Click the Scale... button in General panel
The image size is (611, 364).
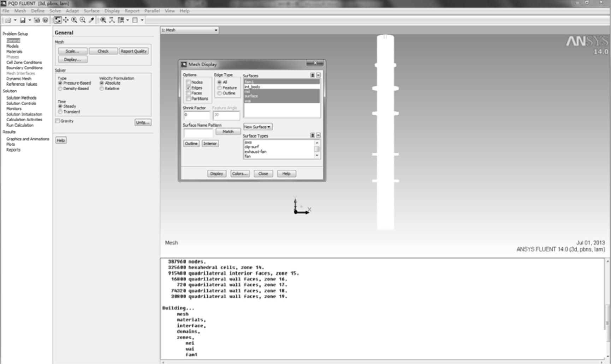click(x=73, y=51)
